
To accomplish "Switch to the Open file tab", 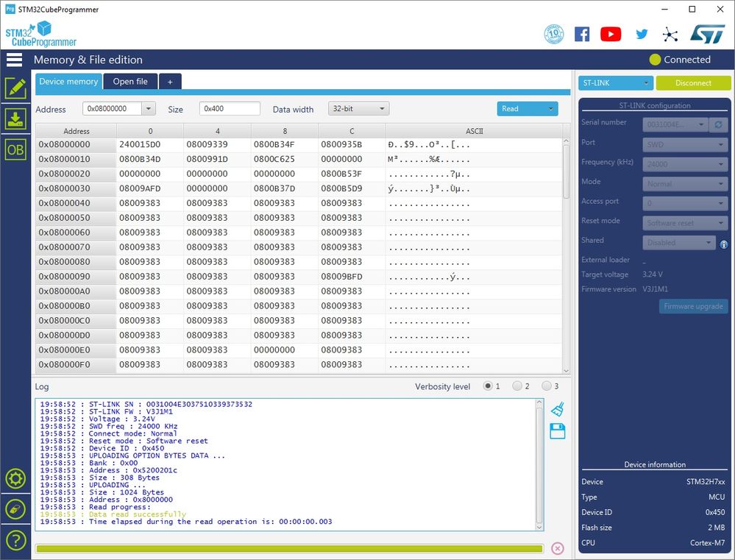I will 130,82.
